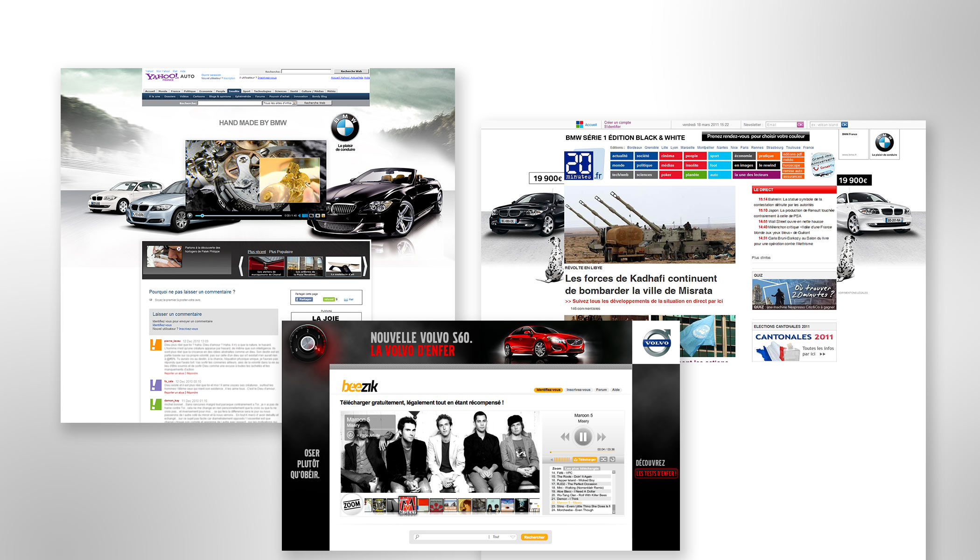980x560 pixels.
Task: Submit newsletter email with OK button
Action: coord(800,125)
